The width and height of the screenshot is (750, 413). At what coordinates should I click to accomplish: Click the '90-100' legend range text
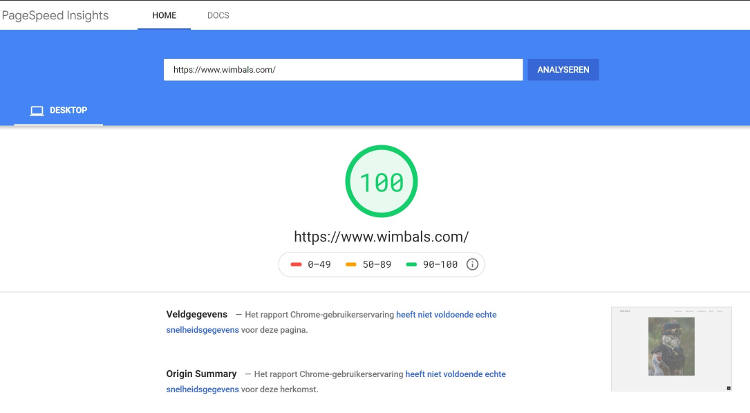[440, 264]
